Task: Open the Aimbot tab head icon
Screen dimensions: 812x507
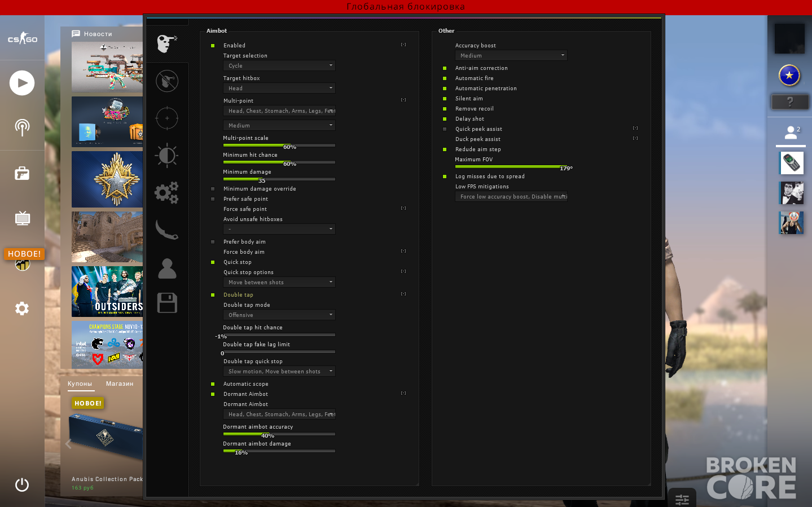Action: 166,43
